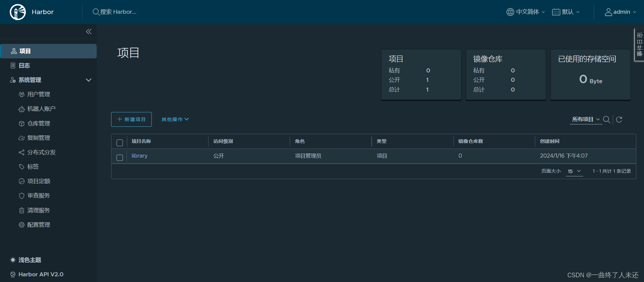
Task: Sort by 镜像仓库数 column header
Action: (471, 142)
